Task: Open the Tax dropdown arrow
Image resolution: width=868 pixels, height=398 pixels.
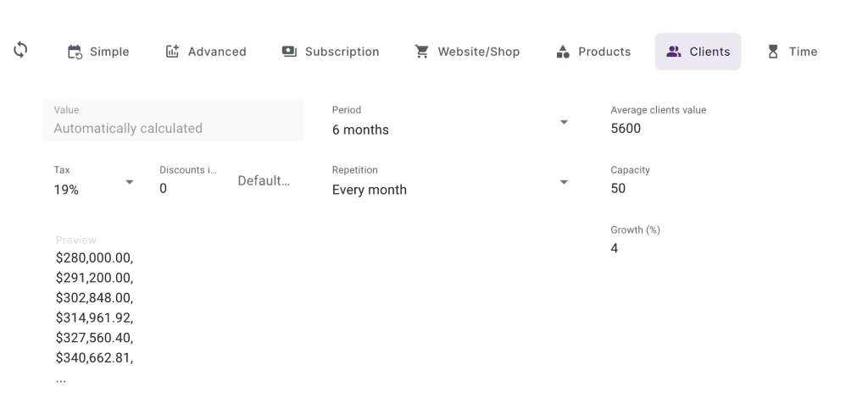Action: click(130, 182)
